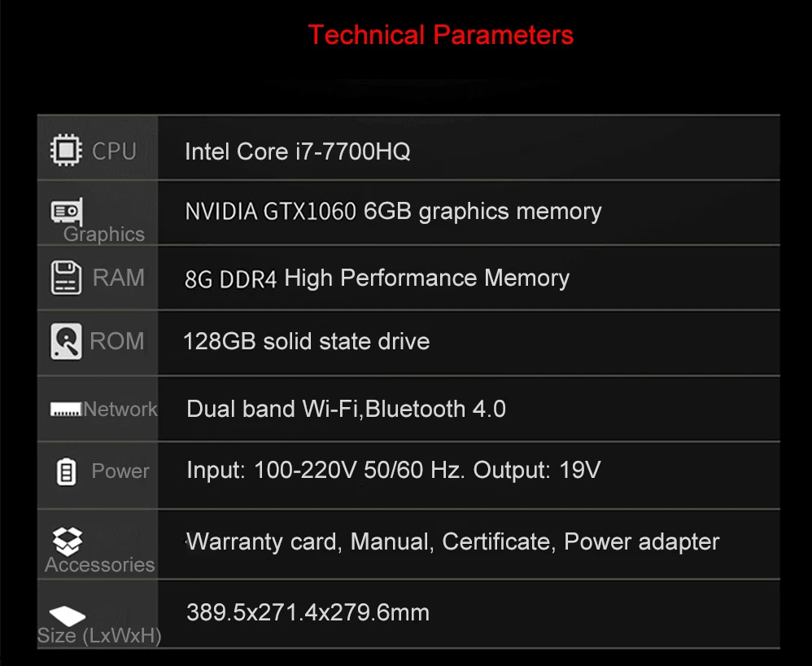Select the RAM floppy-disk icon

[66, 278]
